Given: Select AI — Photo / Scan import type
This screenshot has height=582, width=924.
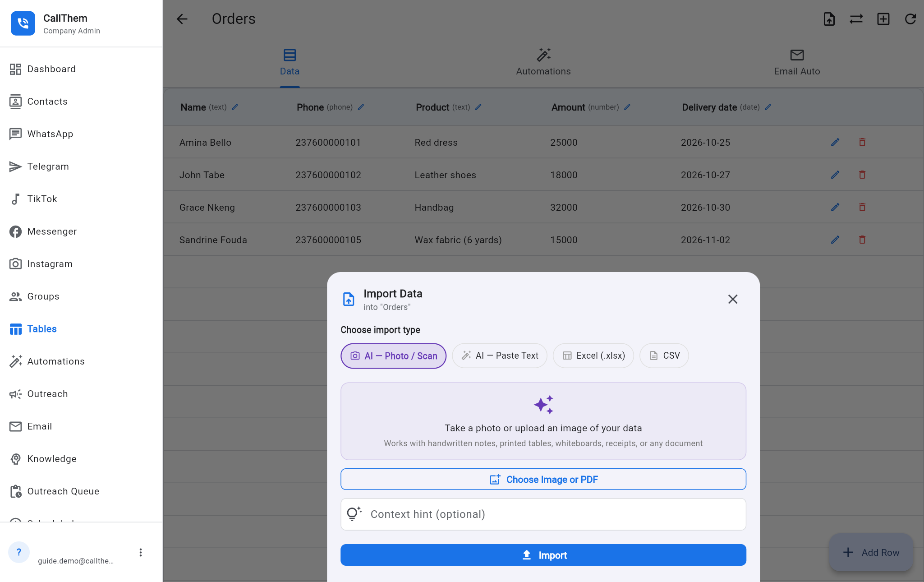Looking at the screenshot, I should coord(393,356).
